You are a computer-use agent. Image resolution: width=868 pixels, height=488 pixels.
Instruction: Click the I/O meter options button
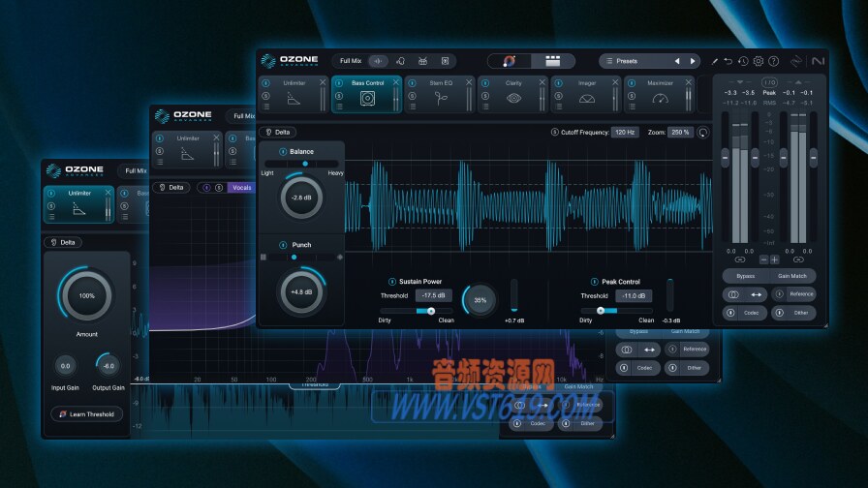769,82
